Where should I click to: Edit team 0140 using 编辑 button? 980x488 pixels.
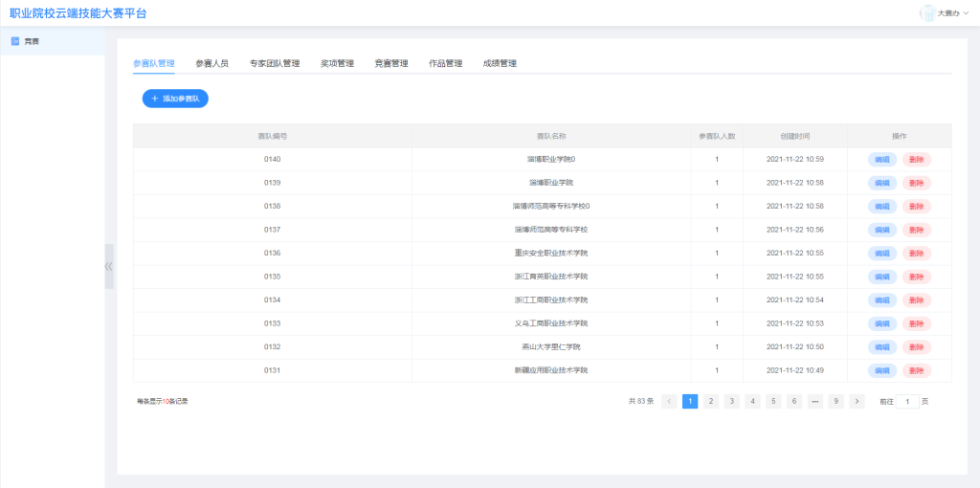(882, 160)
